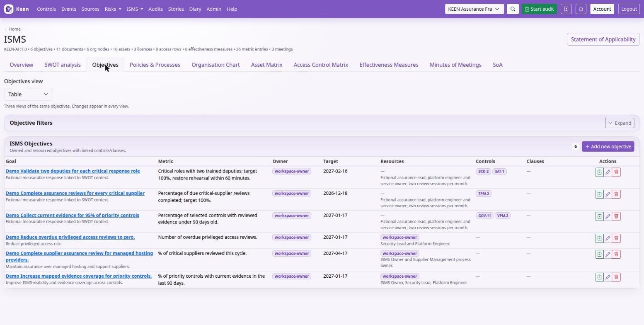Open the Objectives view Table dropdown
This screenshot has height=325, width=644.
(x=29, y=94)
